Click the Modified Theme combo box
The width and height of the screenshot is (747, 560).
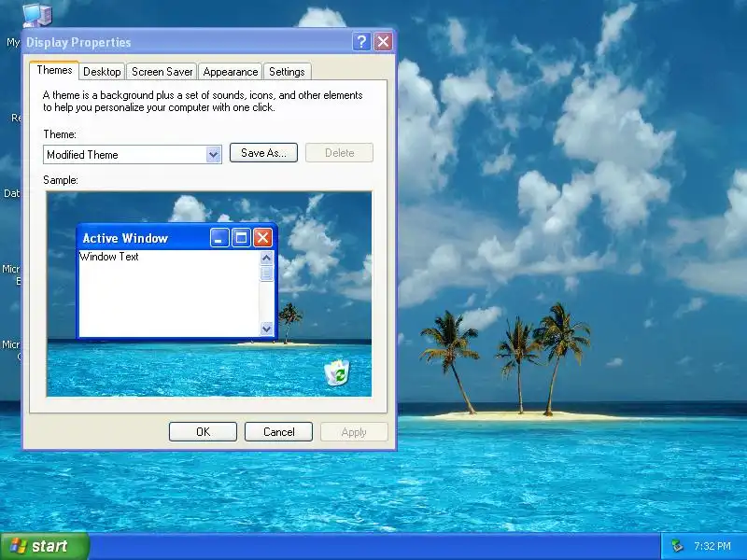click(132, 155)
